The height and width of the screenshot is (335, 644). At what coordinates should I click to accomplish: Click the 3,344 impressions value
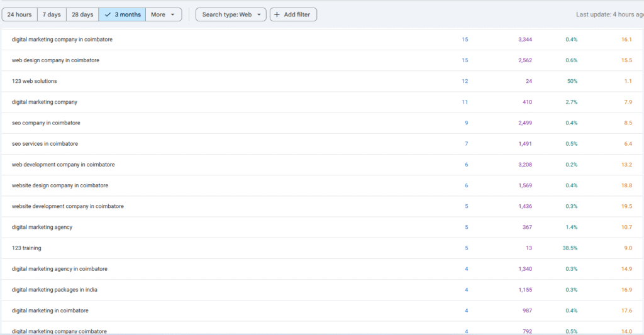point(525,40)
